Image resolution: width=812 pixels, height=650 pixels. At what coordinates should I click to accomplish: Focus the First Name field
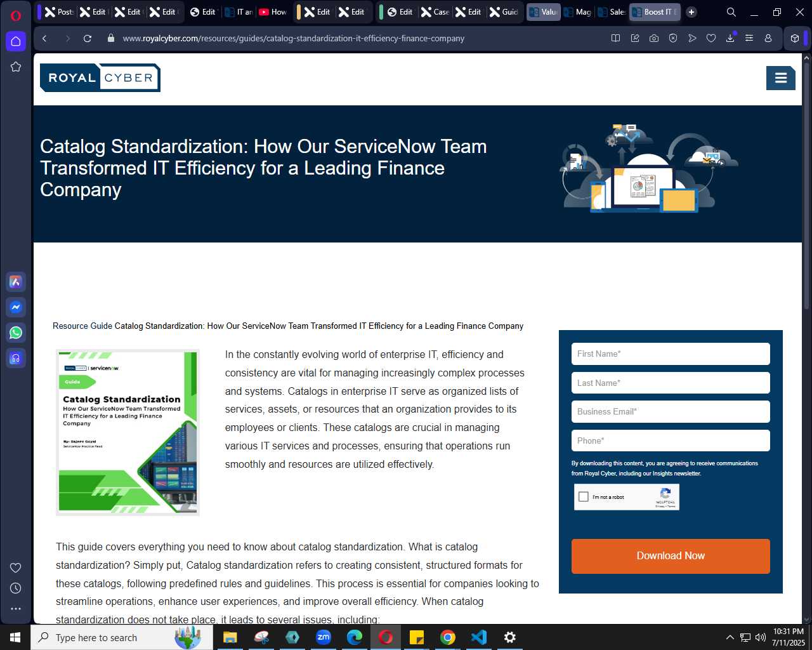[671, 354]
